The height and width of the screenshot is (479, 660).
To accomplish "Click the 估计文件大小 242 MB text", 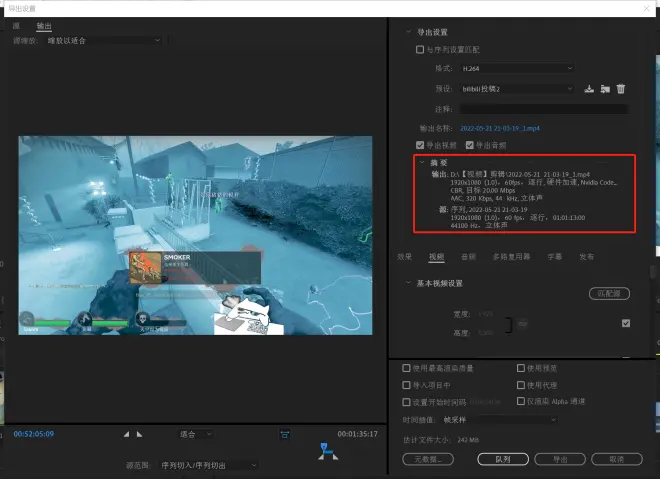I will (441, 440).
